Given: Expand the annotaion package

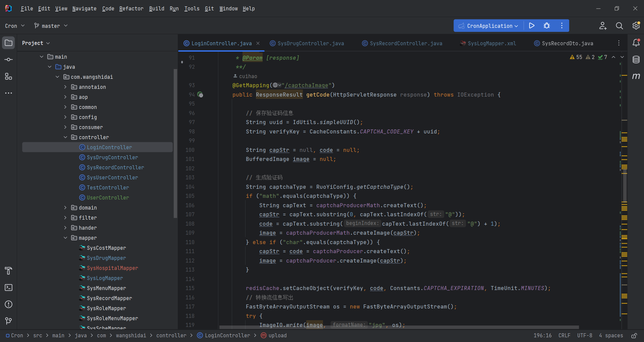Looking at the screenshot, I should pos(65,87).
